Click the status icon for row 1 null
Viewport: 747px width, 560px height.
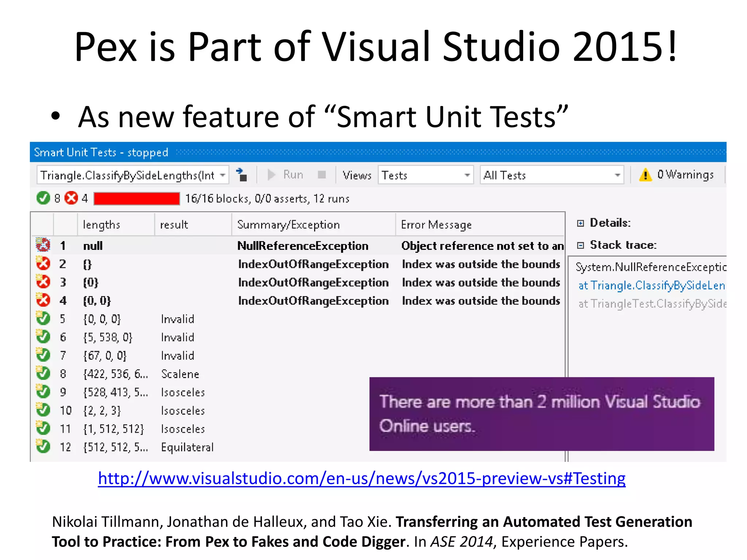tap(43, 245)
